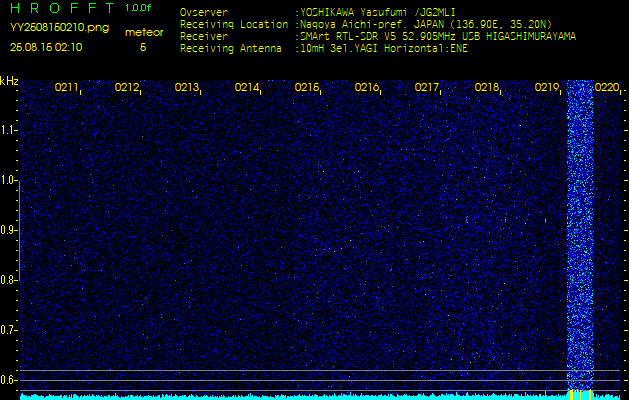Click the bright noise burst band near 0219
This screenshot has width=629, height=400.
(580, 235)
